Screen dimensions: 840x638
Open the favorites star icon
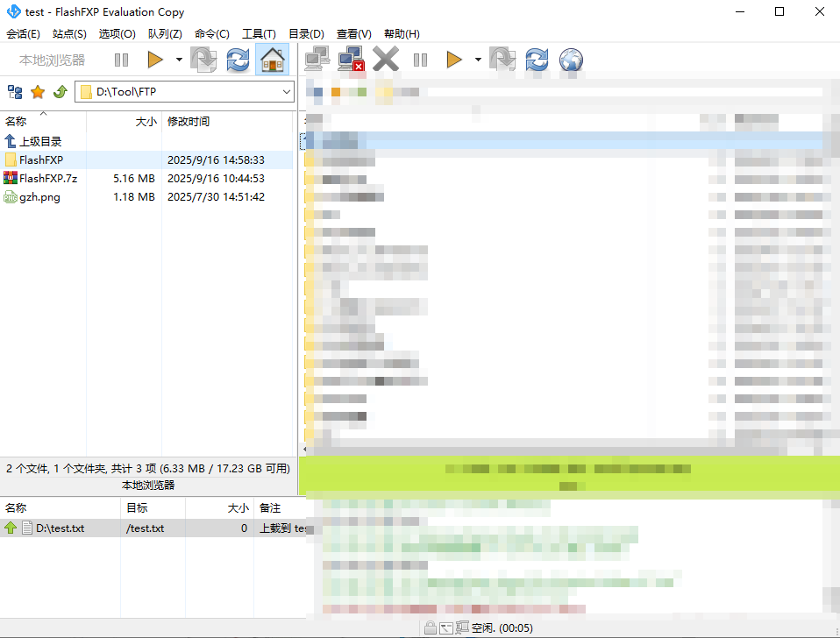38,92
